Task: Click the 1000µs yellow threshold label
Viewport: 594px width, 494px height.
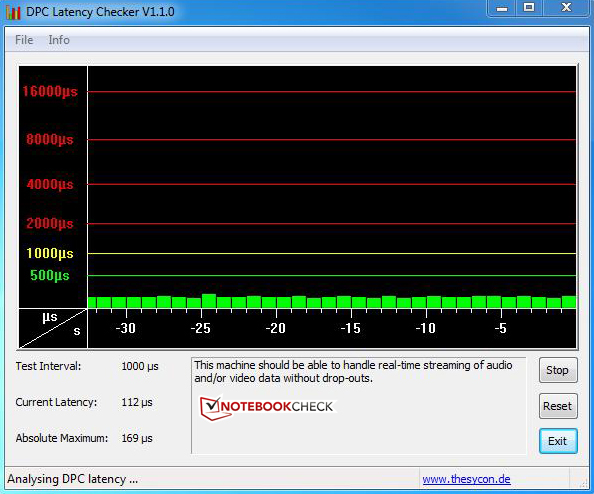Action: click(x=50, y=253)
